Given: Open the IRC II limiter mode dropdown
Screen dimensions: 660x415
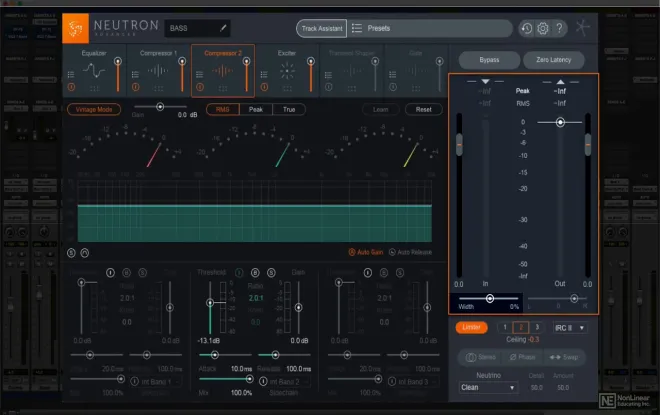Looking at the screenshot, I should pyautogui.click(x=570, y=328).
